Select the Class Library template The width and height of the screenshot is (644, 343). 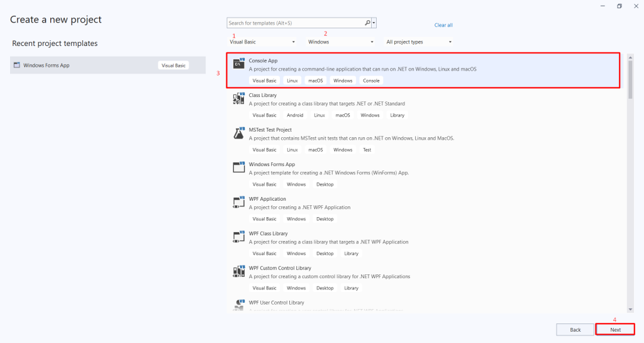(x=423, y=104)
